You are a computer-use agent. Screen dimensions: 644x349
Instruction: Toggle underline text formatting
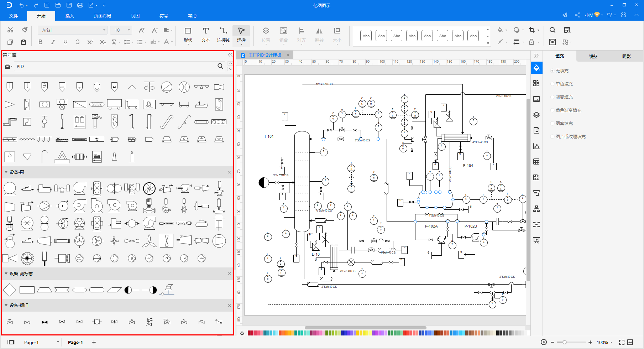click(x=65, y=42)
